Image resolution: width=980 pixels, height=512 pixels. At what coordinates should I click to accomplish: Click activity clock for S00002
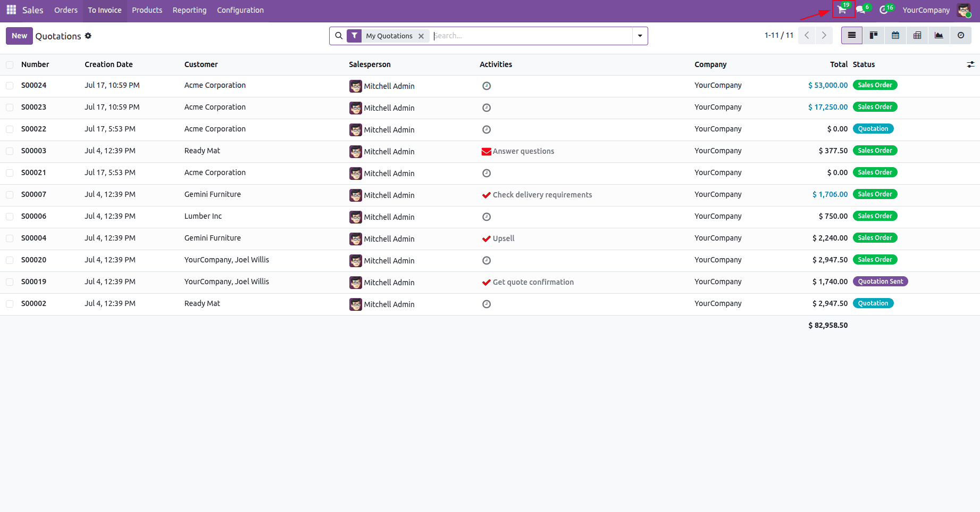click(487, 304)
